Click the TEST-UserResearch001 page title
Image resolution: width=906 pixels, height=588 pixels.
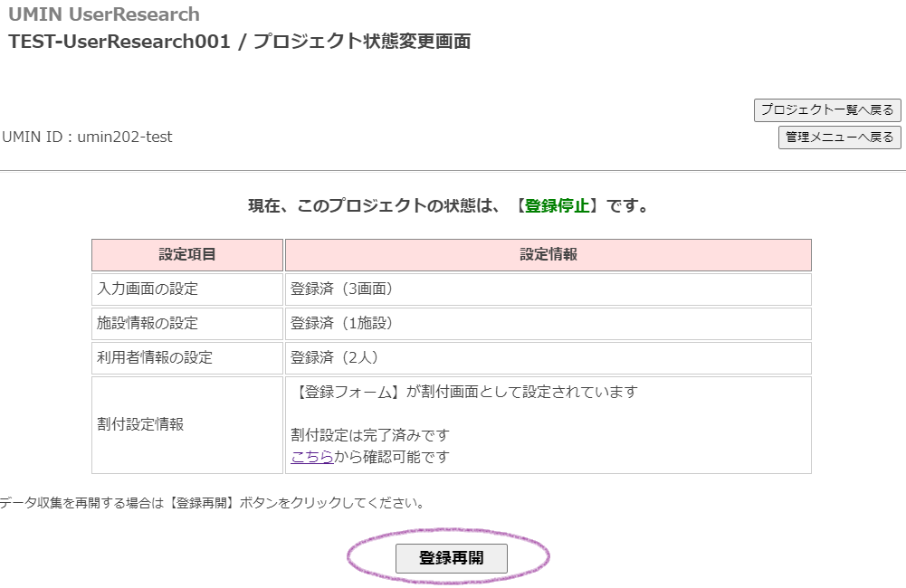point(118,42)
